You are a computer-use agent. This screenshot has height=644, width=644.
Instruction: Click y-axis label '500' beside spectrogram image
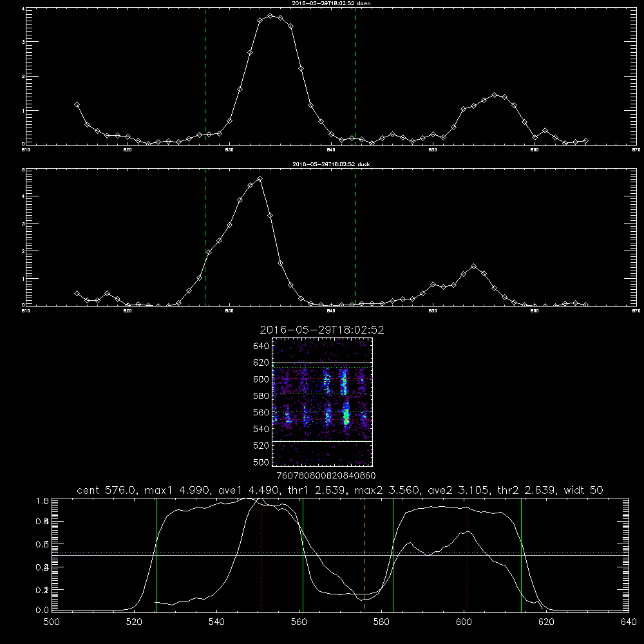coord(261,462)
